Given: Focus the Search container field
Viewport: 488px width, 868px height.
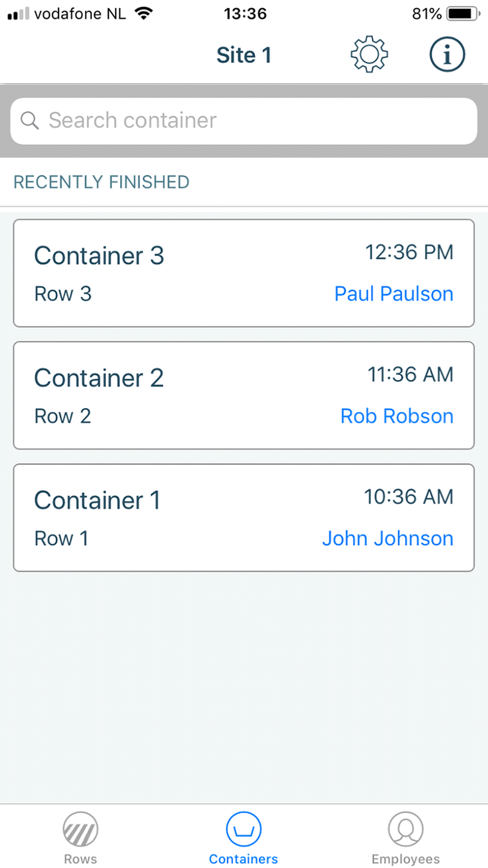Looking at the screenshot, I should tap(254, 121).
